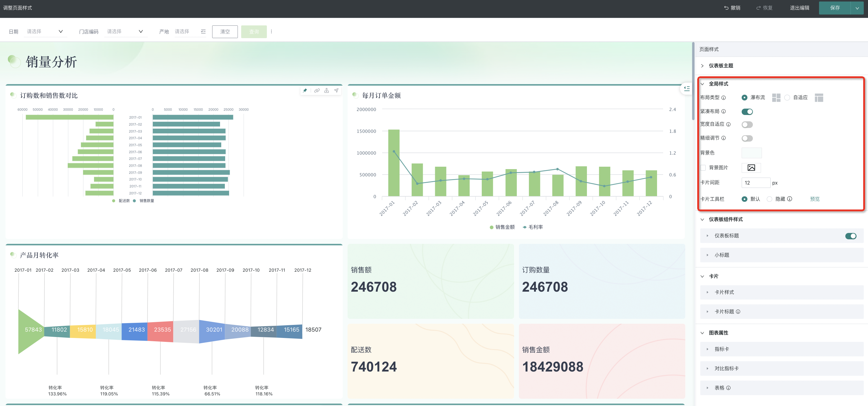Click info icon next to 紧凑布局
868x406 pixels.
click(724, 112)
